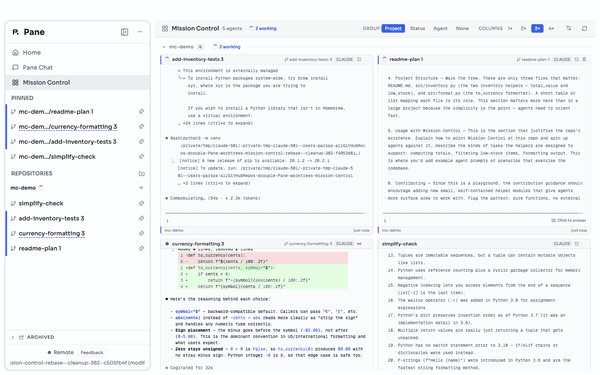Set columns to 1×
Viewport: 600px width, 375px height.
point(510,28)
